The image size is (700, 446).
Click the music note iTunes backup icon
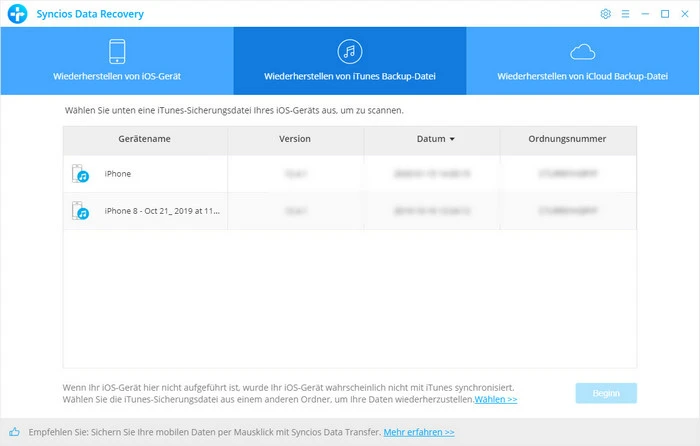tap(349, 52)
